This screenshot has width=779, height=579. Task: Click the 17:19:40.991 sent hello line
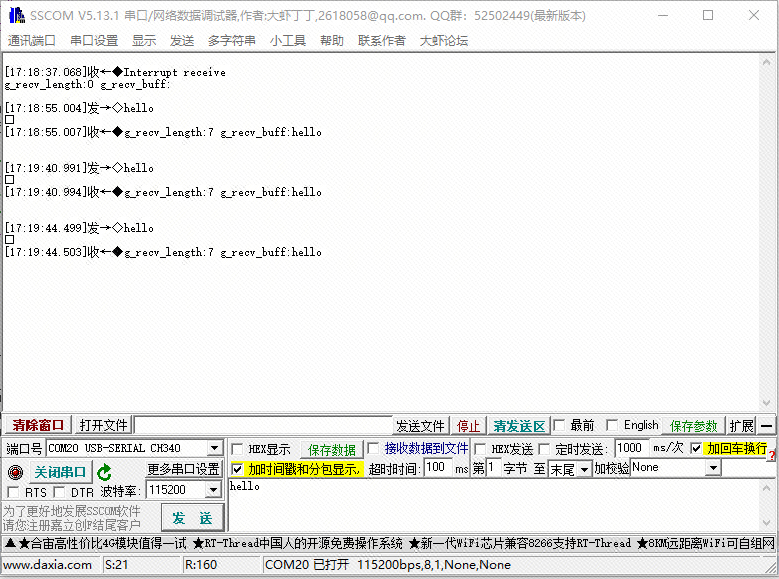[79, 168]
